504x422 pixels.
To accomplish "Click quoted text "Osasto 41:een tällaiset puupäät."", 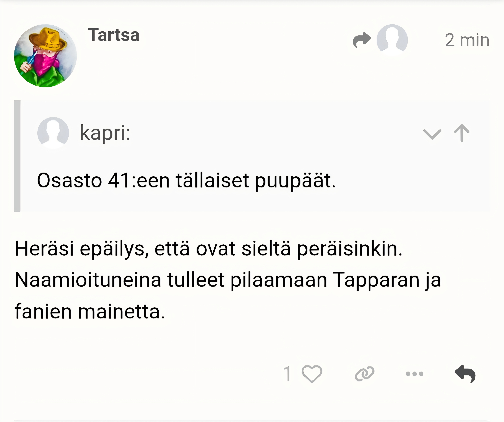I will pyautogui.click(x=186, y=180).
